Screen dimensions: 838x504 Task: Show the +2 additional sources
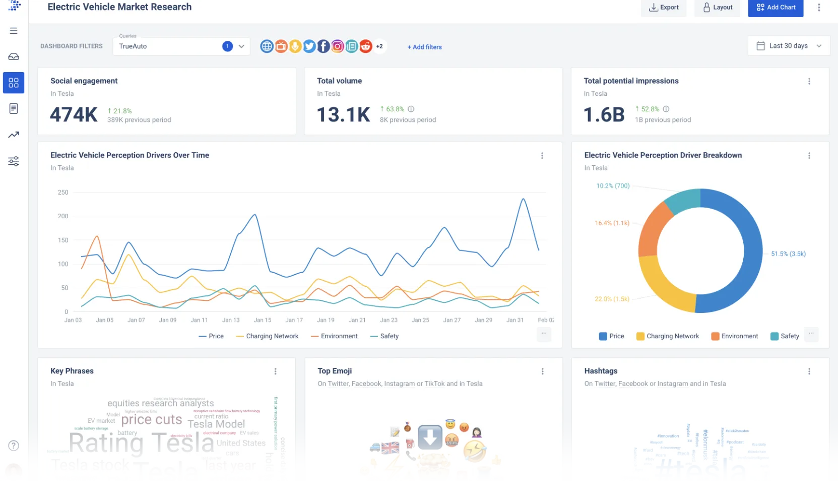(x=379, y=46)
